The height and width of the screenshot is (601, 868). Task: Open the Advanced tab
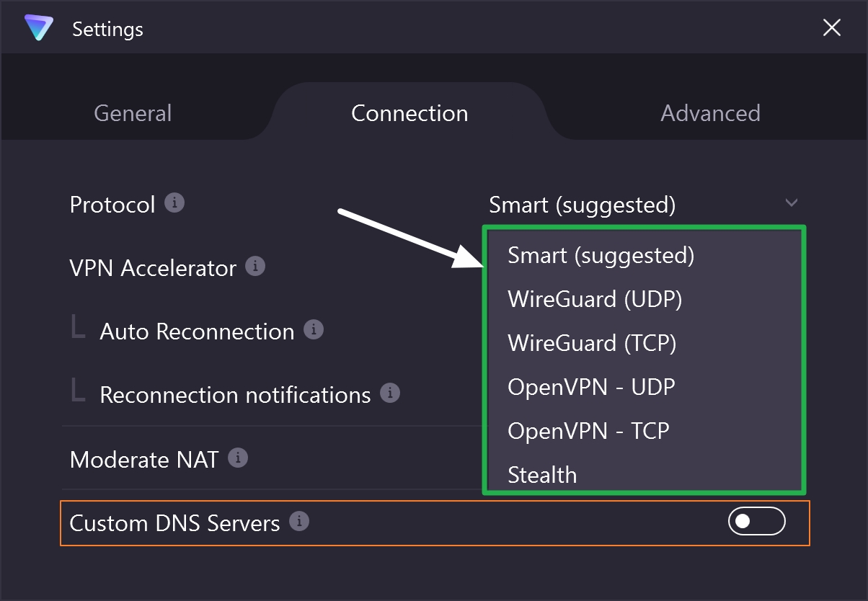(x=710, y=113)
